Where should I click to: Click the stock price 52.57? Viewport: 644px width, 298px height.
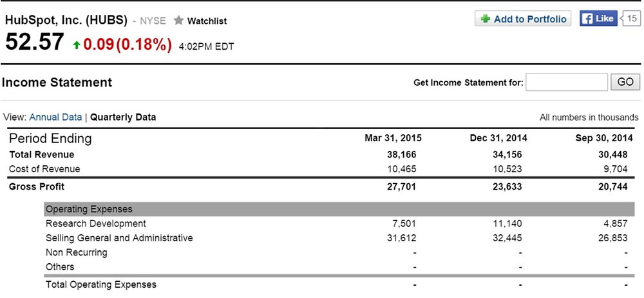[x=35, y=42]
